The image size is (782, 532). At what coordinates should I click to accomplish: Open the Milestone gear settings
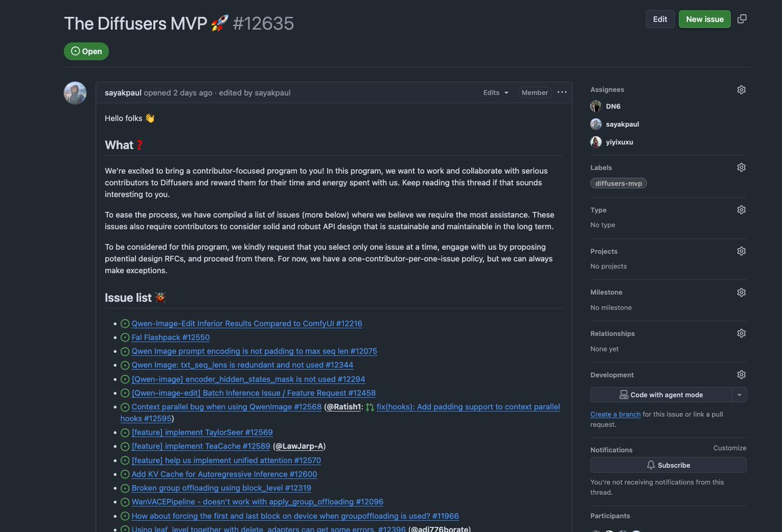pos(741,292)
